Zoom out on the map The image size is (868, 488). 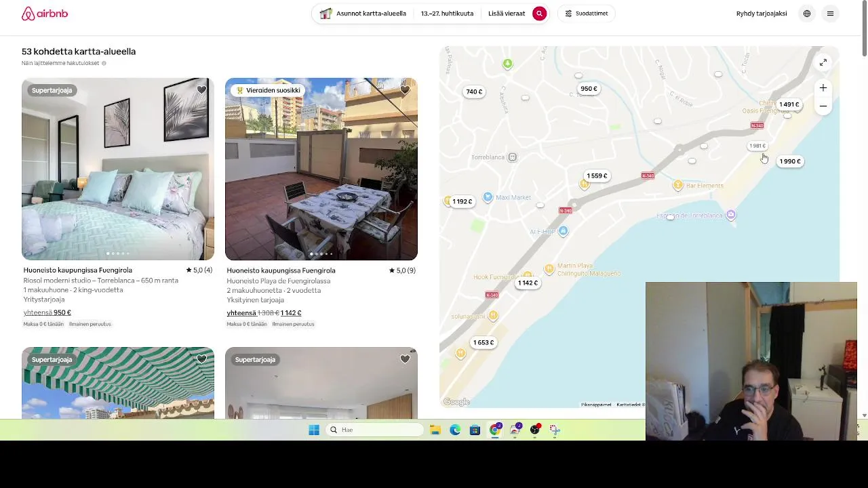(x=823, y=106)
